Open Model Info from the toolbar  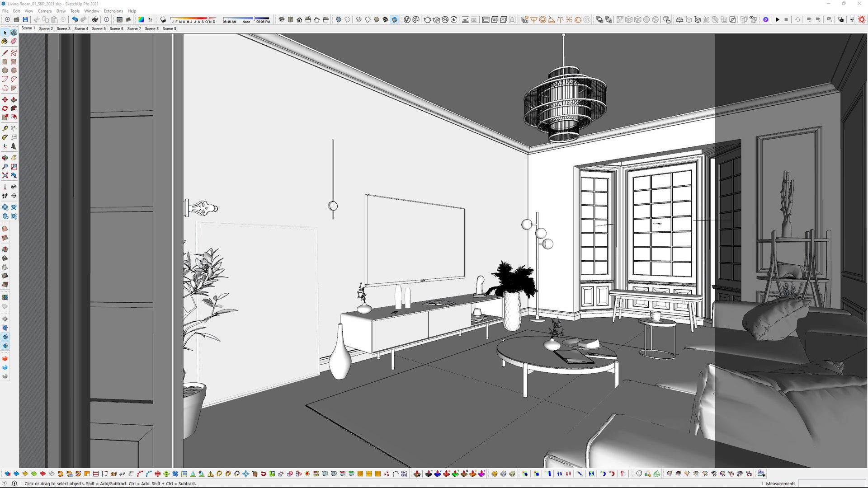[x=107, y=19]
